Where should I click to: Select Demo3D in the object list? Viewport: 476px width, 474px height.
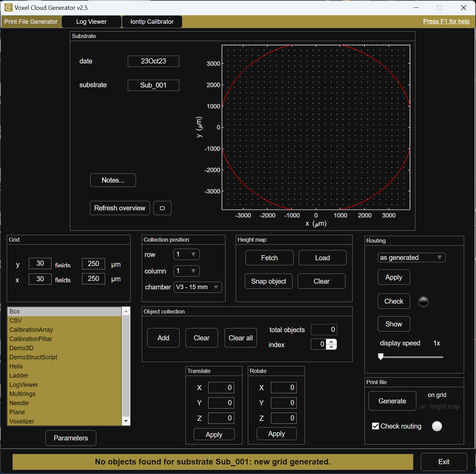click(x=64, y=348)
